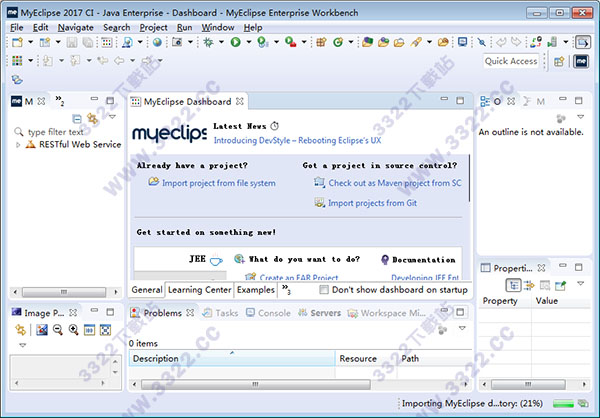
Task: Click the "0 items" text in Problems
Action: [x=143, y=343]
